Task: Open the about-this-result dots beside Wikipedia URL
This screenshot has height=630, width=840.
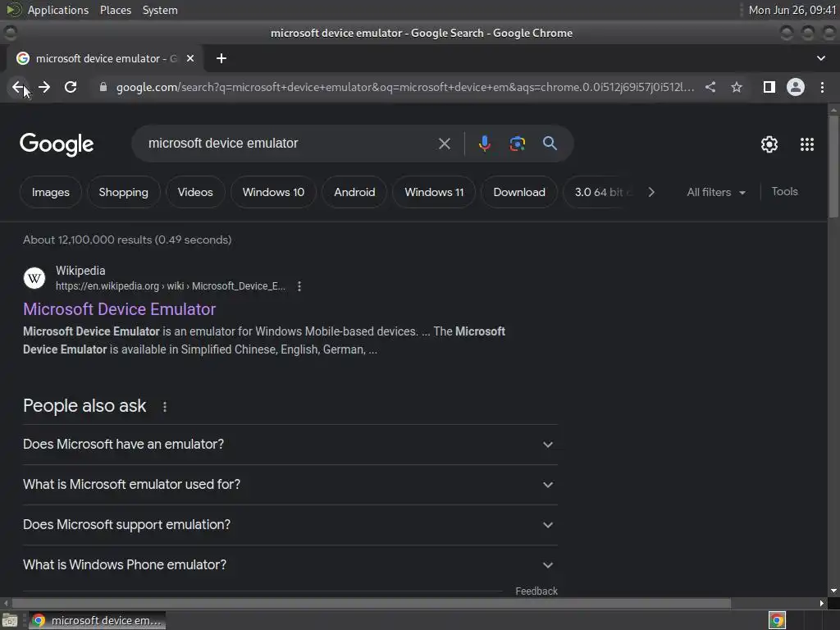Action: click(299, 286)
